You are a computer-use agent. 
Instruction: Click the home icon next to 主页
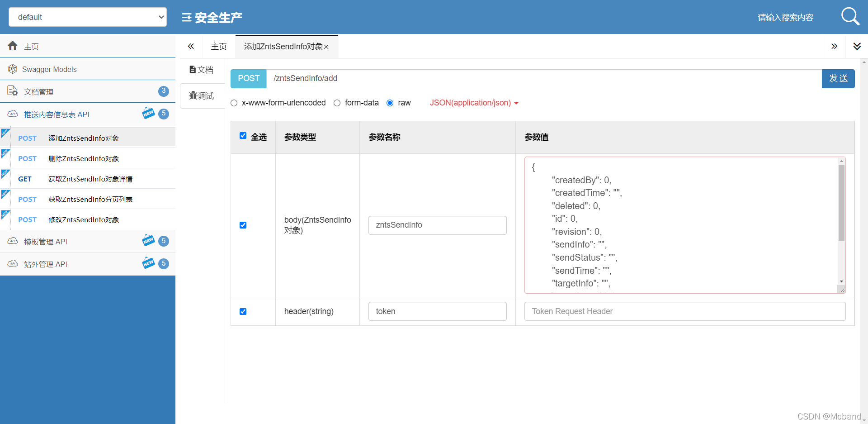click(12, 46)
